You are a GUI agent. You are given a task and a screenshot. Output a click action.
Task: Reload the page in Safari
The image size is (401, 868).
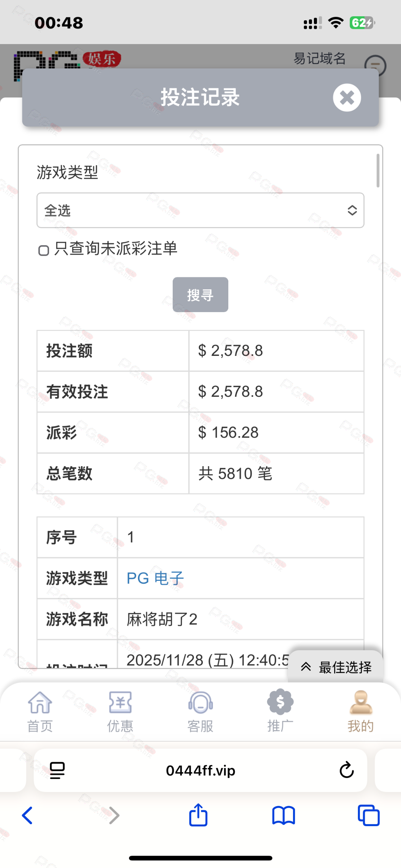(346, 770)
